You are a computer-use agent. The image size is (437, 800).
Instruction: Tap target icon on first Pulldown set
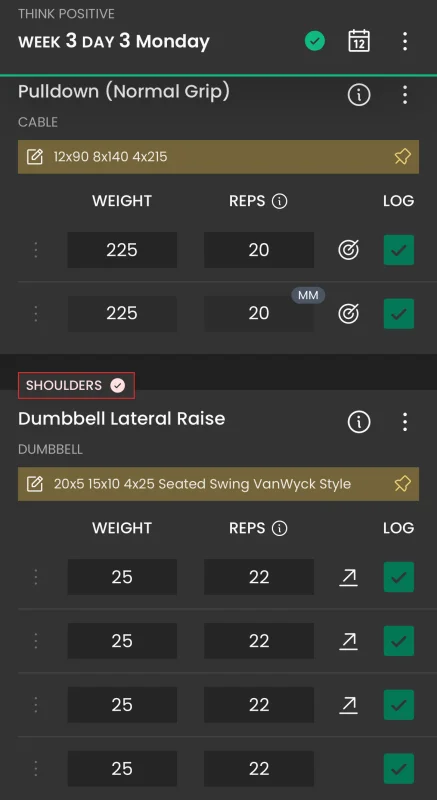tap(348, 250)
